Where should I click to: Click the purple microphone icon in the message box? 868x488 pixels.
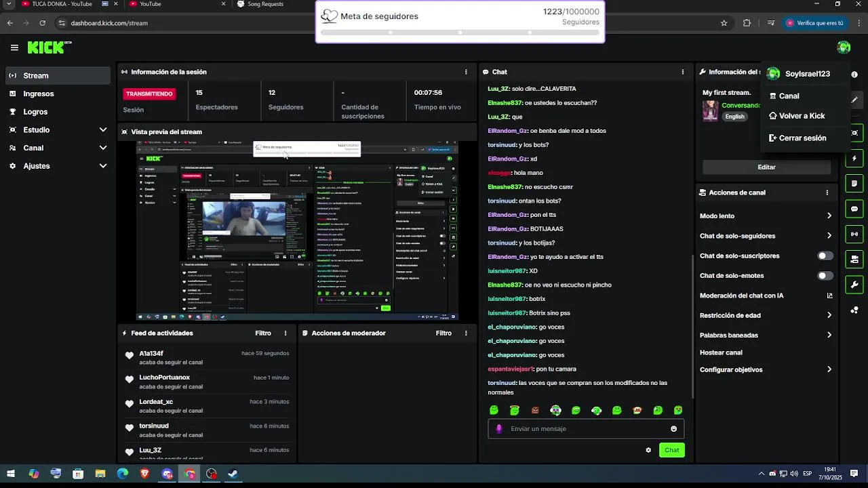pos(499,429)
